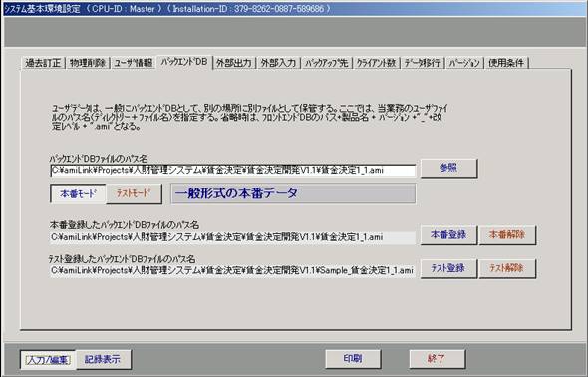This screenshot has height=377, width=588.
Task: Switch to テストモード
Action: coord(134,193)
